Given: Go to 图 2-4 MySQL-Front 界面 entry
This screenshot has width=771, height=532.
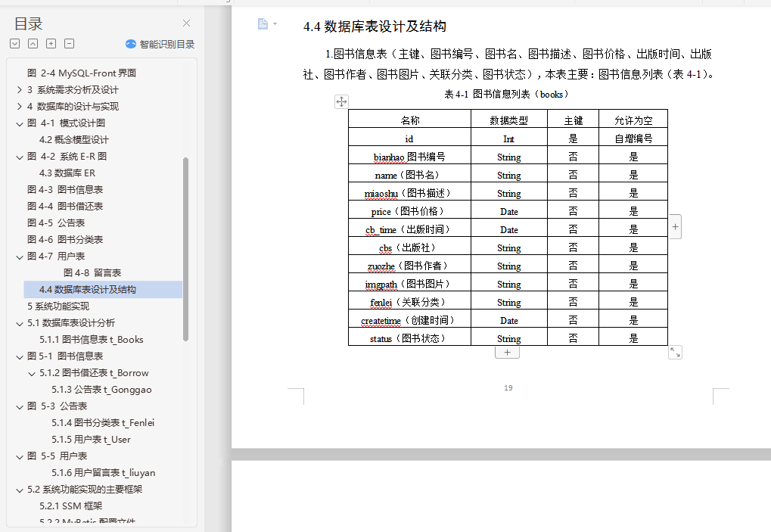Looking at the screenshot, I should pos(82,73).
